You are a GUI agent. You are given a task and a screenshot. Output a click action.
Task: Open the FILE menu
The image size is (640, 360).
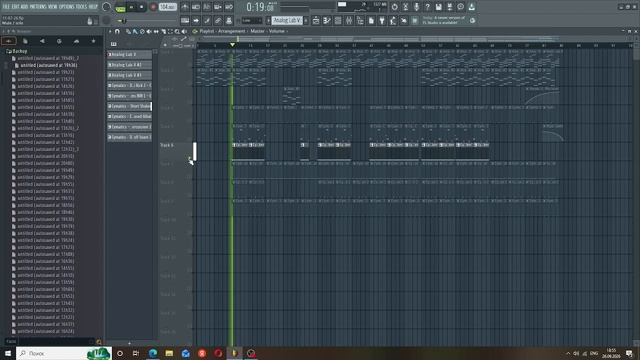(x=6, y=7)
